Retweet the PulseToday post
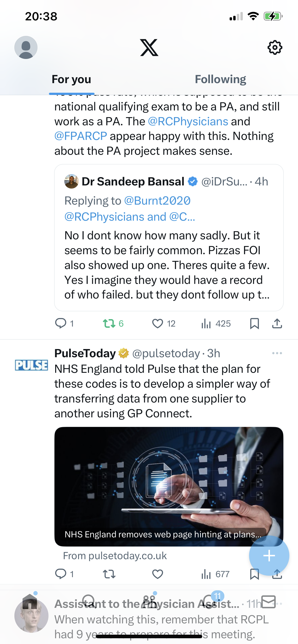Image resolution: width=298 pixels, height=644 pixels. [x=109, y=574]
